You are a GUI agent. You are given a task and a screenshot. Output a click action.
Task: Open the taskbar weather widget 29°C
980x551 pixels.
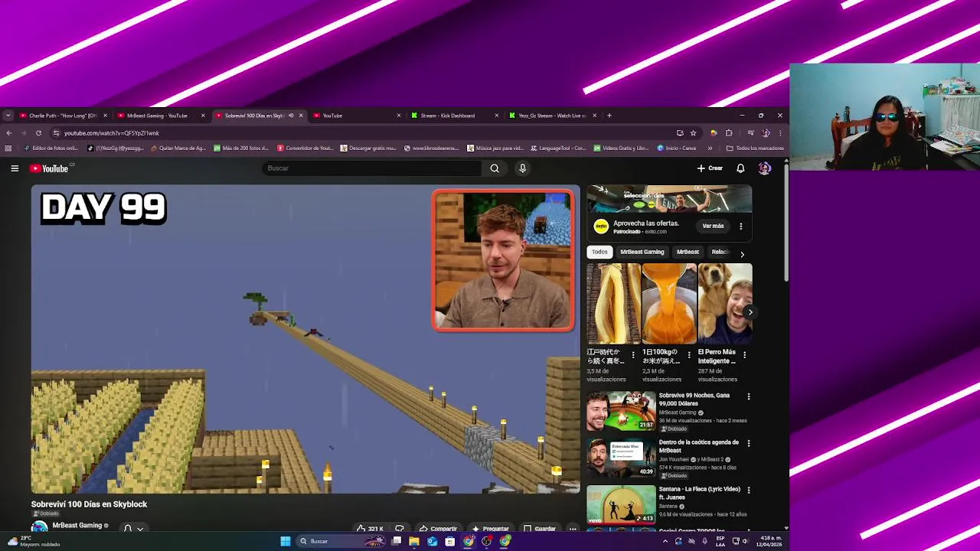32,541
